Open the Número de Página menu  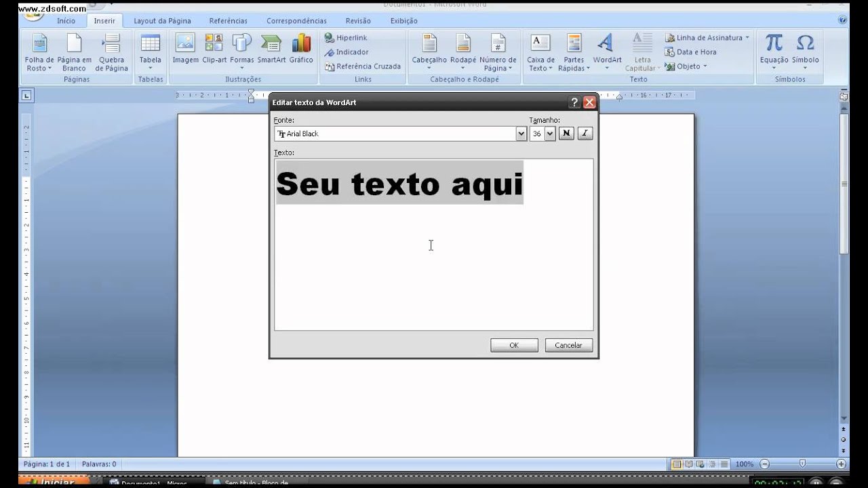pyautogui.click(x=498, y=53)
